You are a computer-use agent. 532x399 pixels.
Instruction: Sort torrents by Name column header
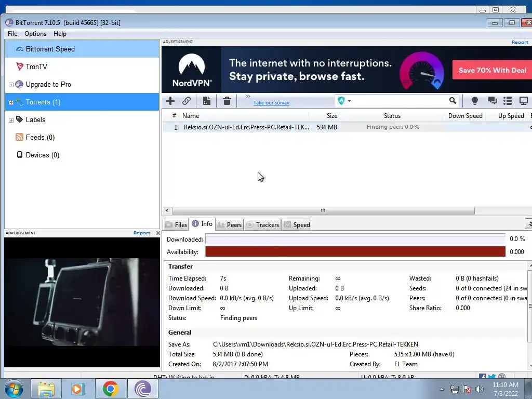(x=244, y=116)
